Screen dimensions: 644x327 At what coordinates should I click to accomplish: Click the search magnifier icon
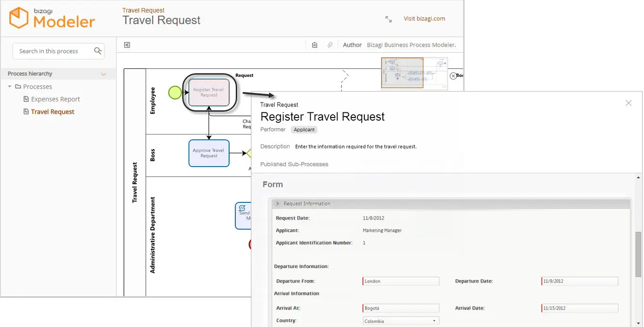click(98, 51)
